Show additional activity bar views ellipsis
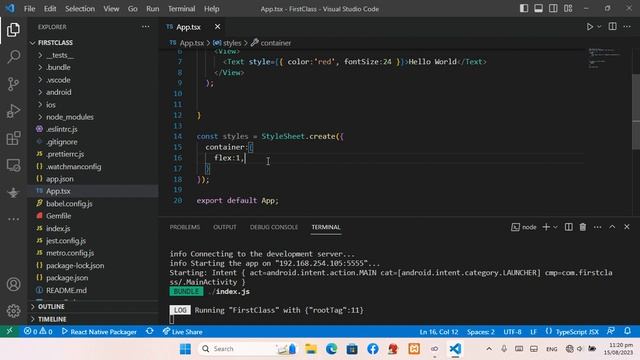The height and width of the screenshot is (360, 640). click(13, 219)
